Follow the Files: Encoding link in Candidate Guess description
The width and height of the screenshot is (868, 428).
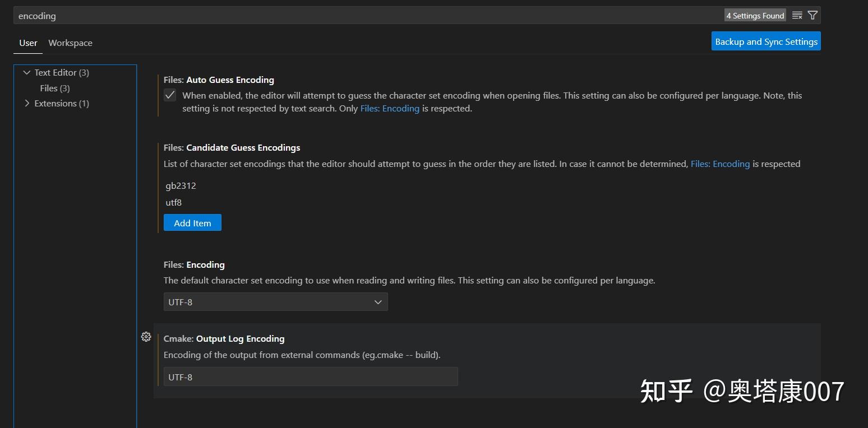(720, 164)
